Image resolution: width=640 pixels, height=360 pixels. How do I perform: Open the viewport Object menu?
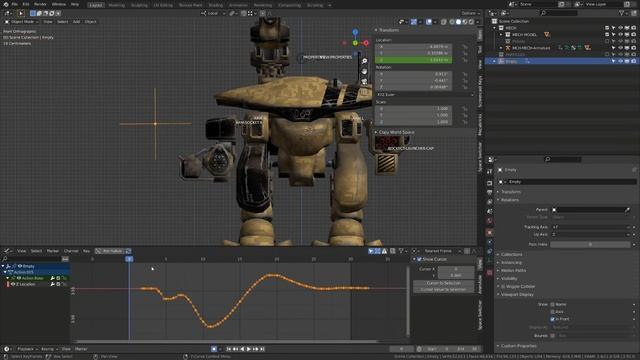click(x=91, y=22)
